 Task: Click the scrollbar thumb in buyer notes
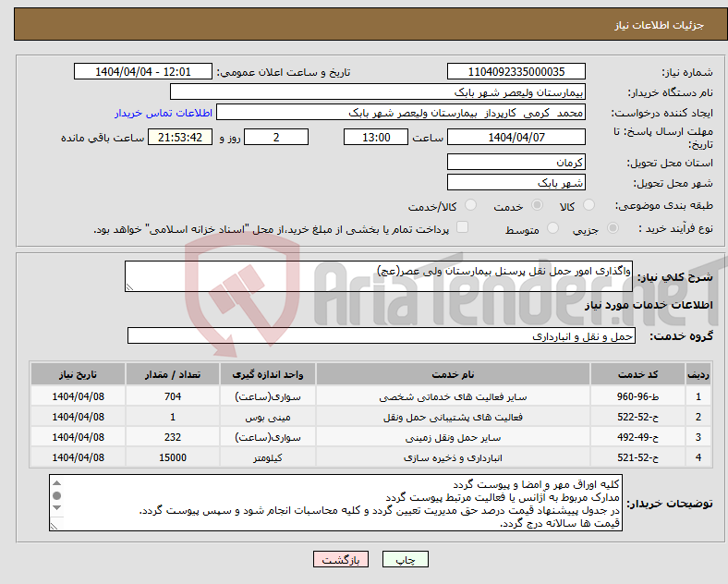[56, 495]
